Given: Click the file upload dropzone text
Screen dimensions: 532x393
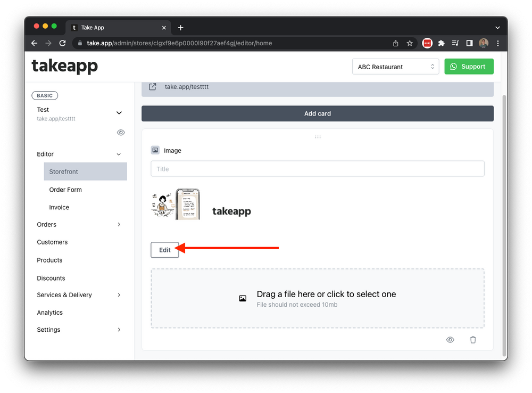Looking at the screenshot, I should (x=326, y=294).
